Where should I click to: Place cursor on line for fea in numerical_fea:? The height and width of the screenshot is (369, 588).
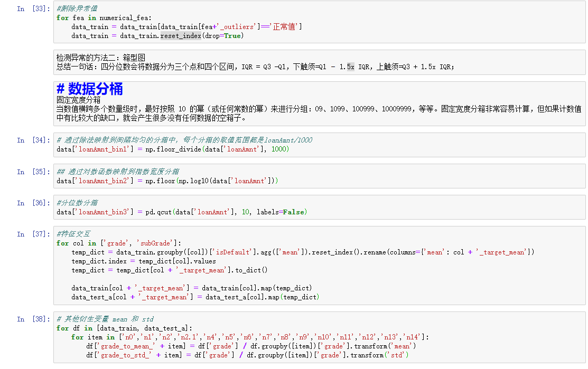106,17
